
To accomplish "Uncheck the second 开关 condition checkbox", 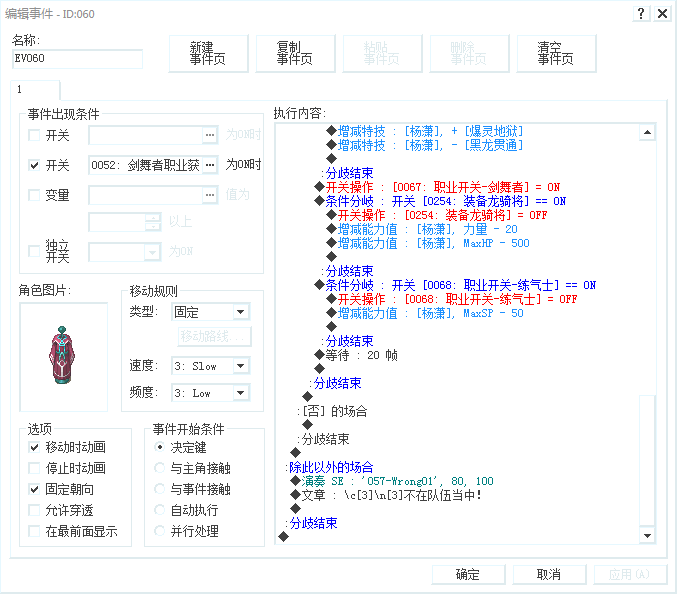I will [x=34, y=165].
